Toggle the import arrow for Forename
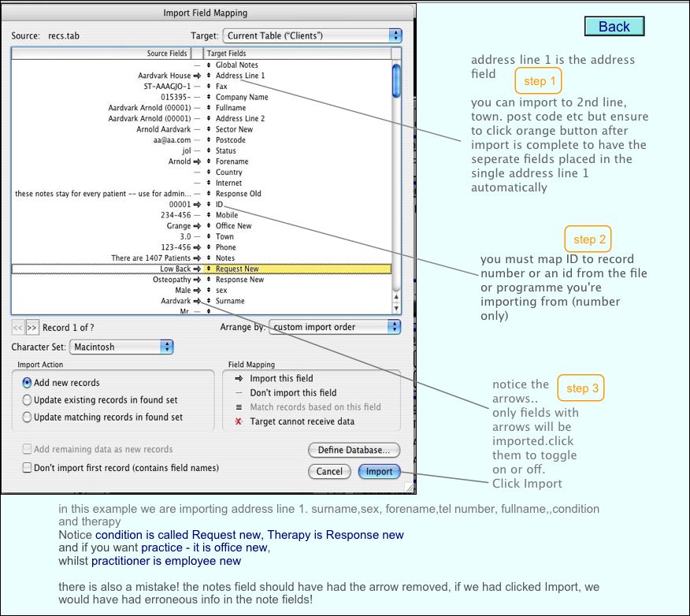 point(197,161)
